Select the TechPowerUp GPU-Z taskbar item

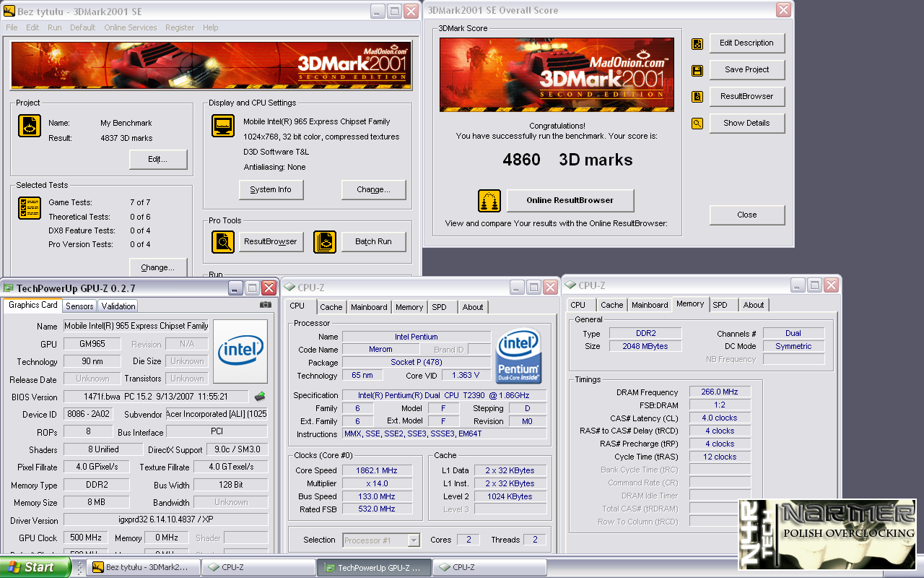coord(374,567)
